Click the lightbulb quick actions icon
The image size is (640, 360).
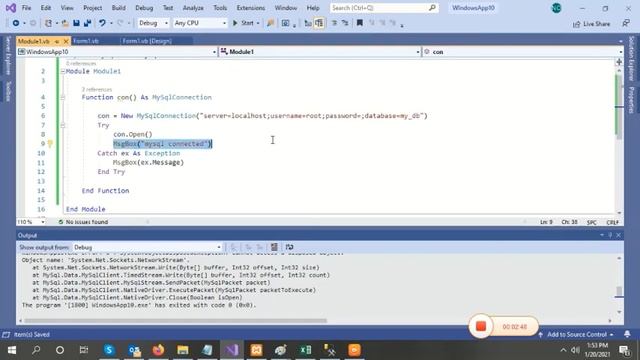[50, 144]
